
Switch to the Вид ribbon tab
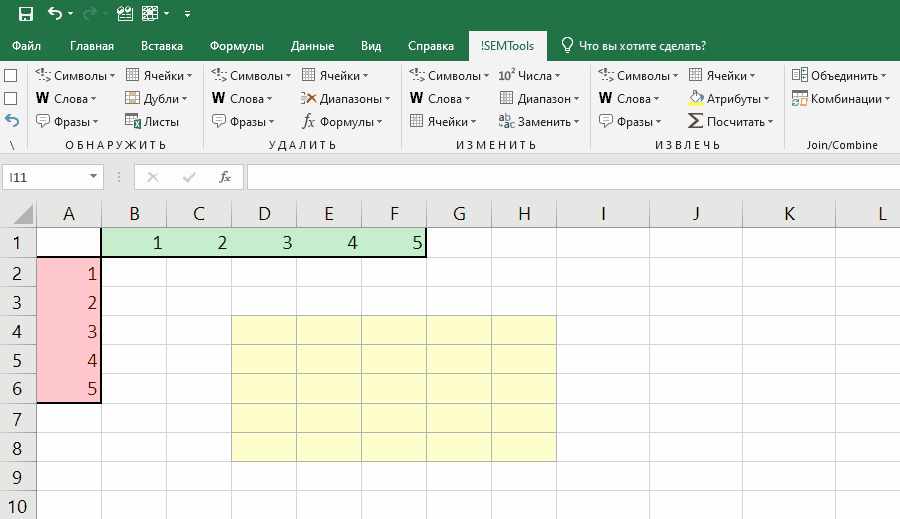[371, 46]
